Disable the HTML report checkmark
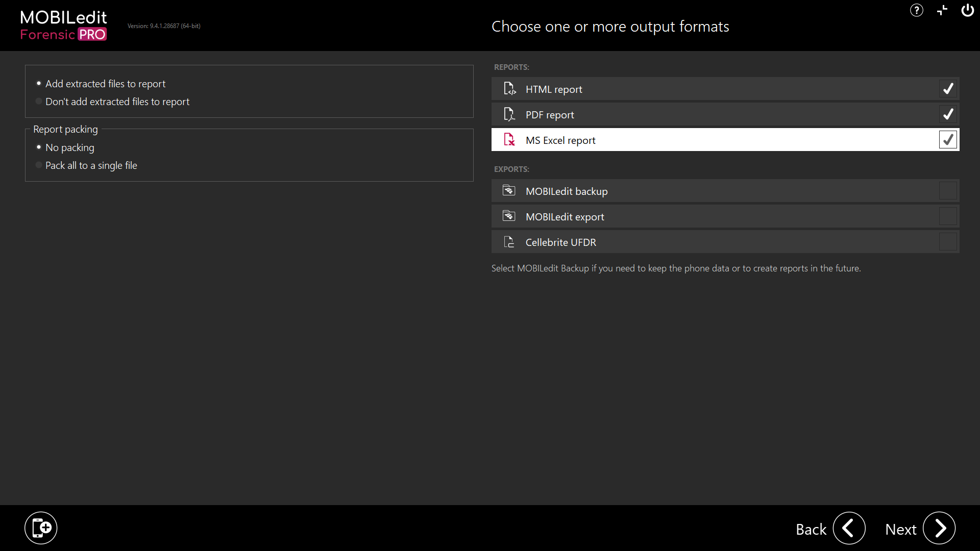The height and width of the screenshot is (551, 980). 948,88
